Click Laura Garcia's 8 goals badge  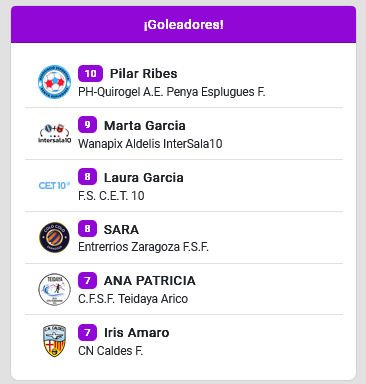(x=87, y=177)
